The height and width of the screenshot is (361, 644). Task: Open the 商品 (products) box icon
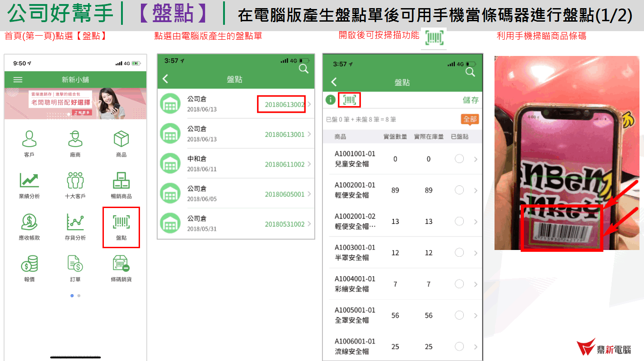point(121,139)
